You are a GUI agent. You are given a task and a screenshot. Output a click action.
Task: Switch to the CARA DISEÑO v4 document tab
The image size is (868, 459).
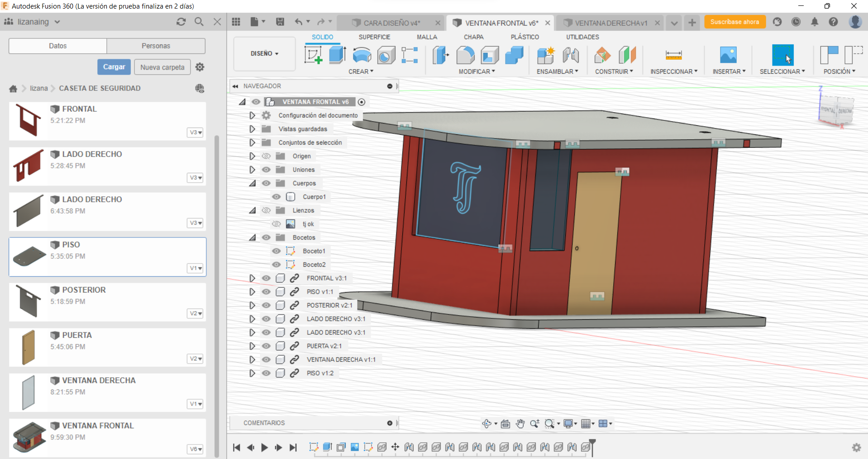(x=391, y=23)
